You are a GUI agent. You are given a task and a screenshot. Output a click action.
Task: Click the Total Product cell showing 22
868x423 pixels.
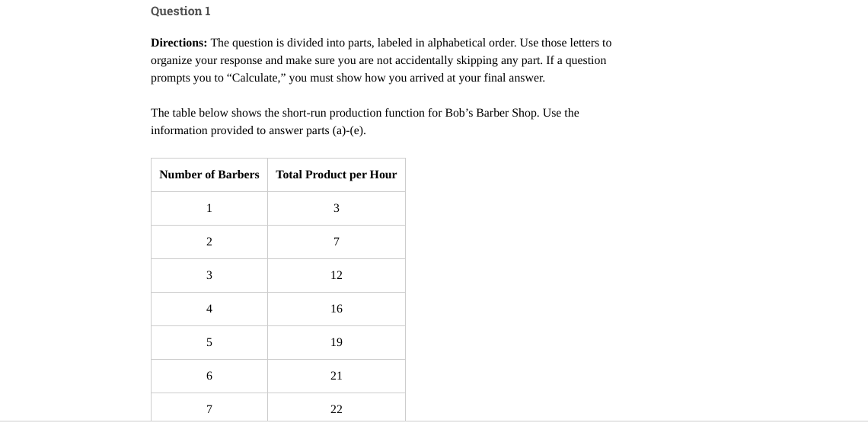[x=336, y=409]
